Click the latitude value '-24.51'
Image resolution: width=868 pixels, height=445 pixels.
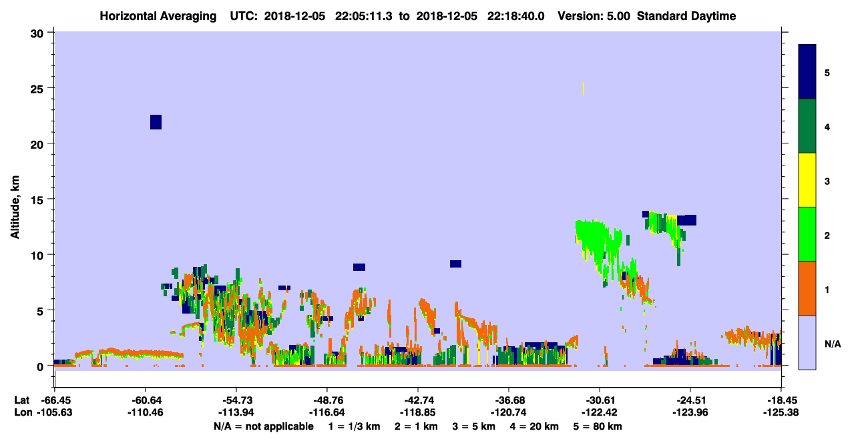coord(690,400)
